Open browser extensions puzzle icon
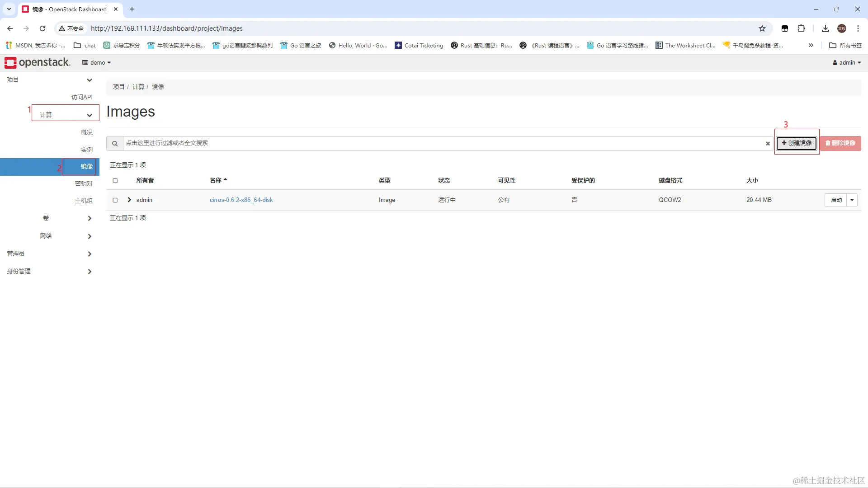 pyautogui.click(x=801, y=28)
